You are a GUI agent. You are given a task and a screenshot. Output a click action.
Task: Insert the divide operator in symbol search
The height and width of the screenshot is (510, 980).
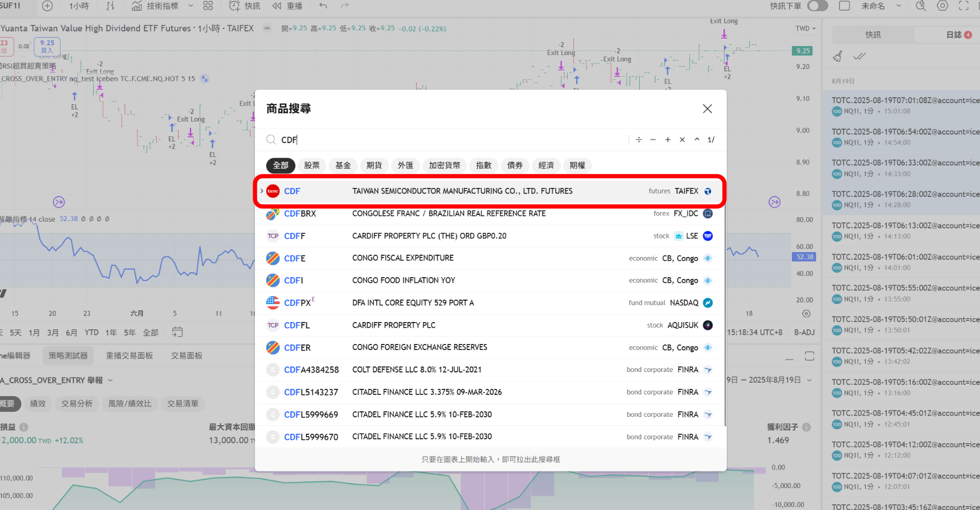pyautogui.click(x=639, y=140)
